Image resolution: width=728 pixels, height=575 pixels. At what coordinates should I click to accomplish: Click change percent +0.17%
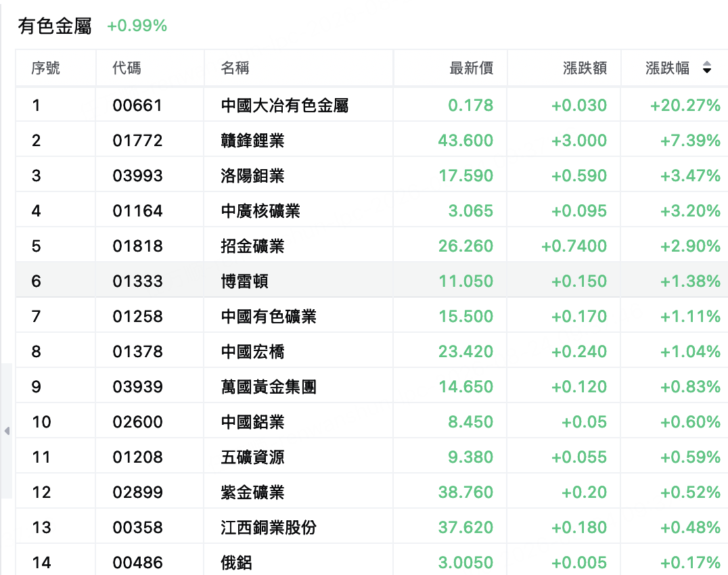[x=690, y=563]
